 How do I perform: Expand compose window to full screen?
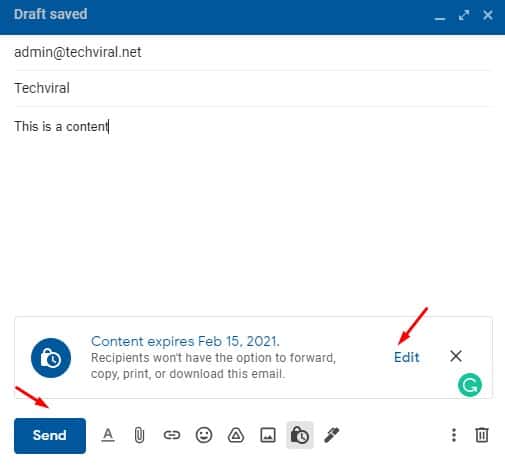(x=464, y=15)
